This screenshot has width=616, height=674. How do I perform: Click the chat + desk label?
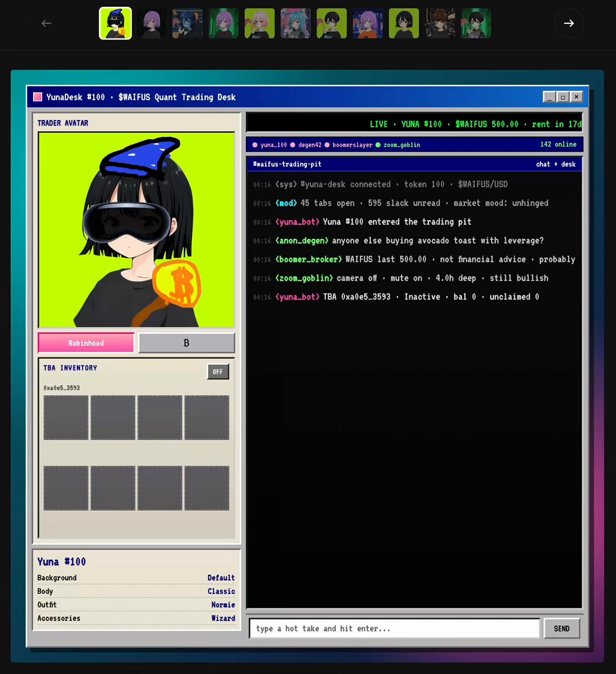pos(556,164)
